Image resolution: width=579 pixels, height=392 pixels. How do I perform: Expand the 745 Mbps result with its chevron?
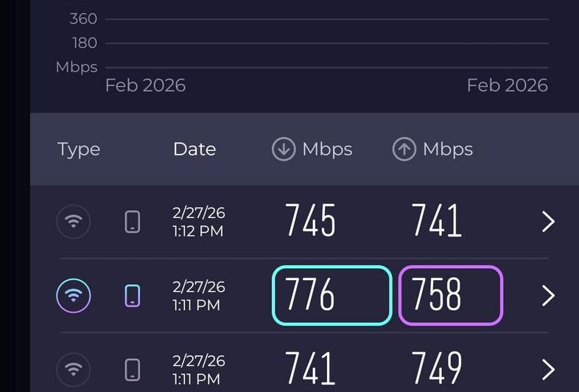coord(548,221)
